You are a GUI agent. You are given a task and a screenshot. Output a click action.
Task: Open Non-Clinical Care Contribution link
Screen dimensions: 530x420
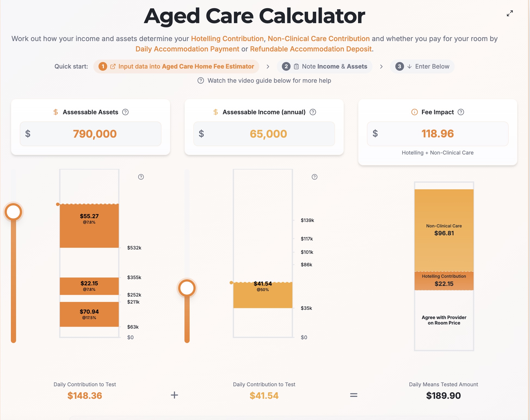319,39
